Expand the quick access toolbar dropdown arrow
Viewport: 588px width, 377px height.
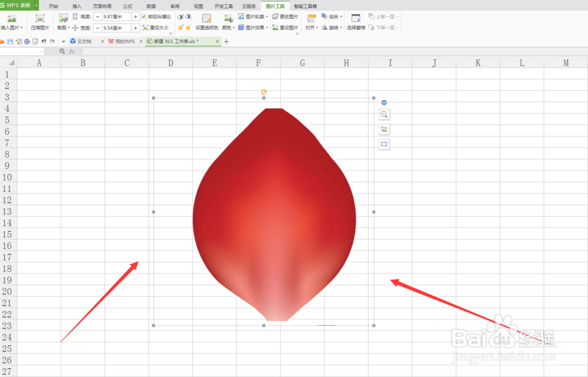pyautogui.click(x=64, y=42)
